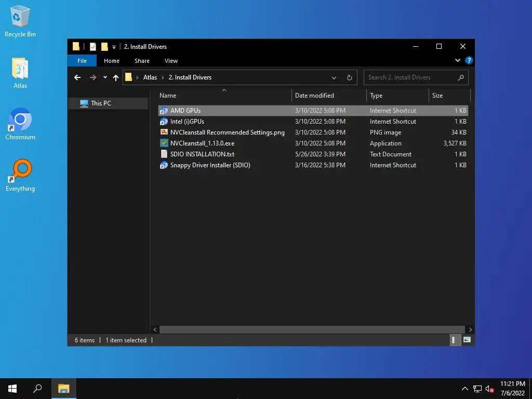Viewport: 532px width, 399px height.
Task: Select the NVCleanstall_1.13.0.exe application icon
Action: 164,143
